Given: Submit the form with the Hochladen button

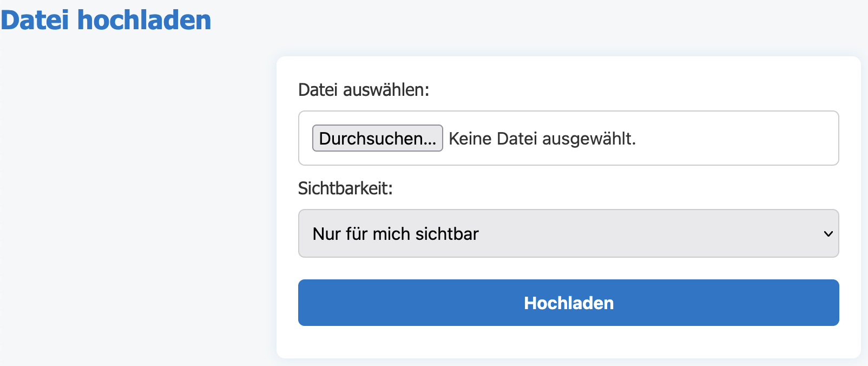Looking at the screenshot, I should pos(568,303).
